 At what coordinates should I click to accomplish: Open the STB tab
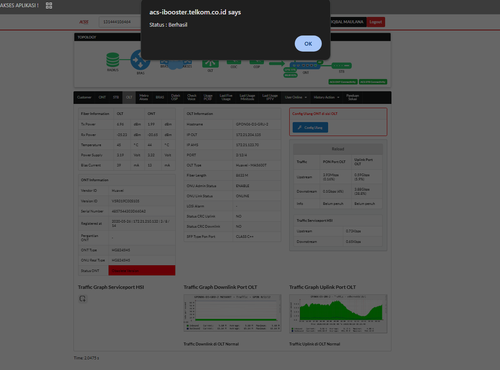point(116,97)
